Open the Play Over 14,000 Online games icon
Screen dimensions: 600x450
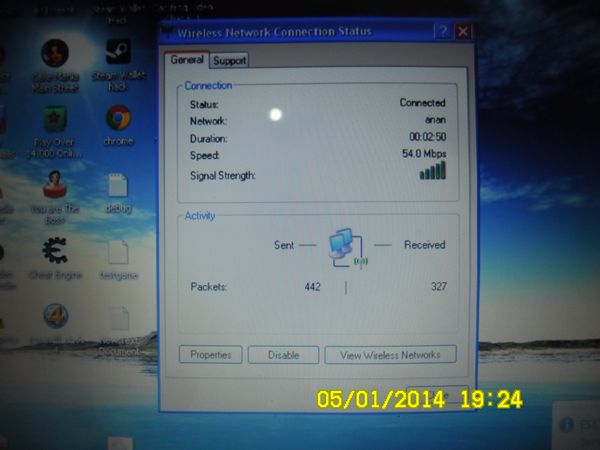click(x=55, y=119)
